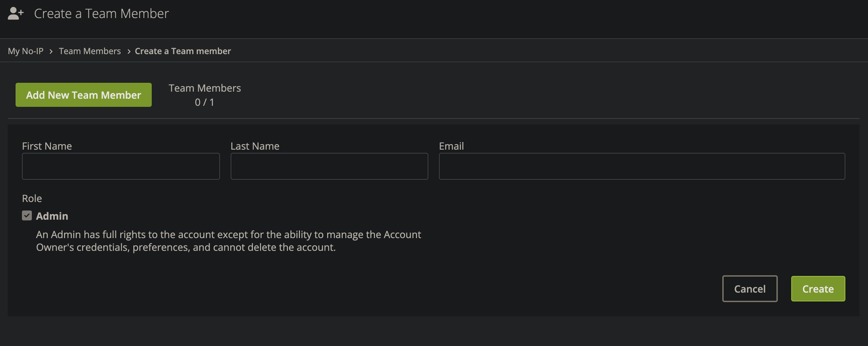Click the Create a Team Member page title
Viewport: 868px width, 346px height.
pyautogui.click(x=101, y=13)
